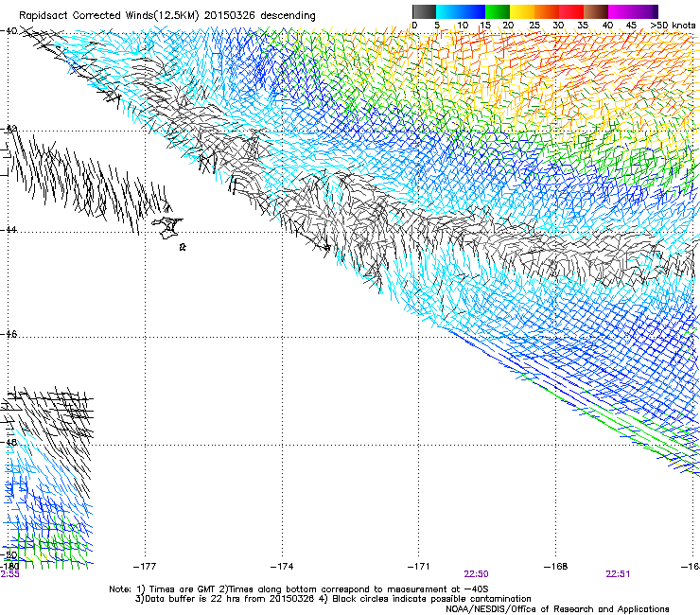
Task: Click the green 15-20 knots legend swatch
Action: pyautogui.click(x=498, y=11)
